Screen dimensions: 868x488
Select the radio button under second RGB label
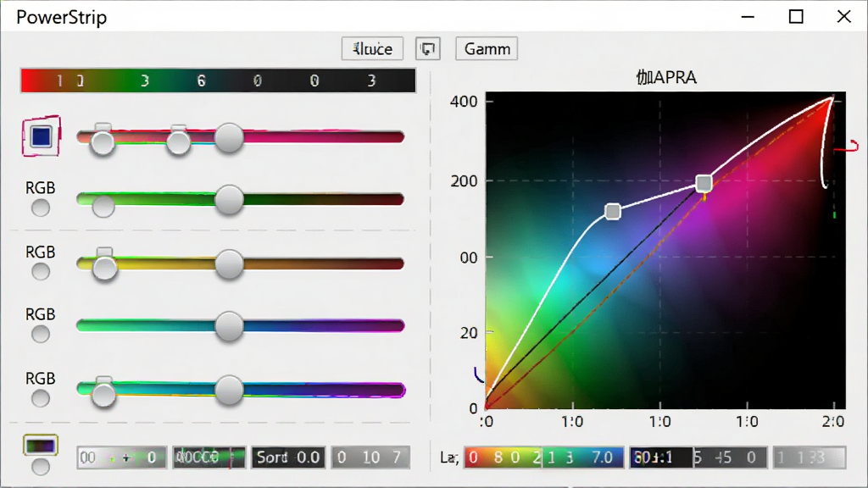click(x=41, y=272)
